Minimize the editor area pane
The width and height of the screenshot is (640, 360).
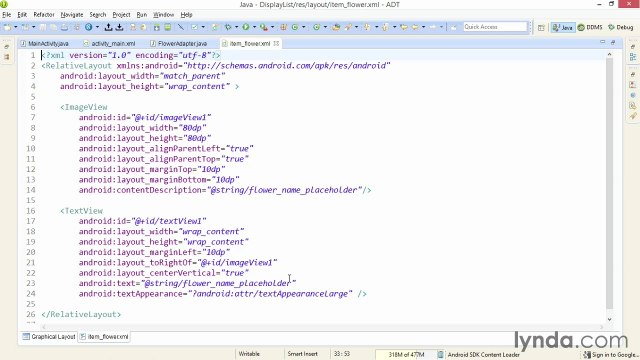tap(602, 42)
